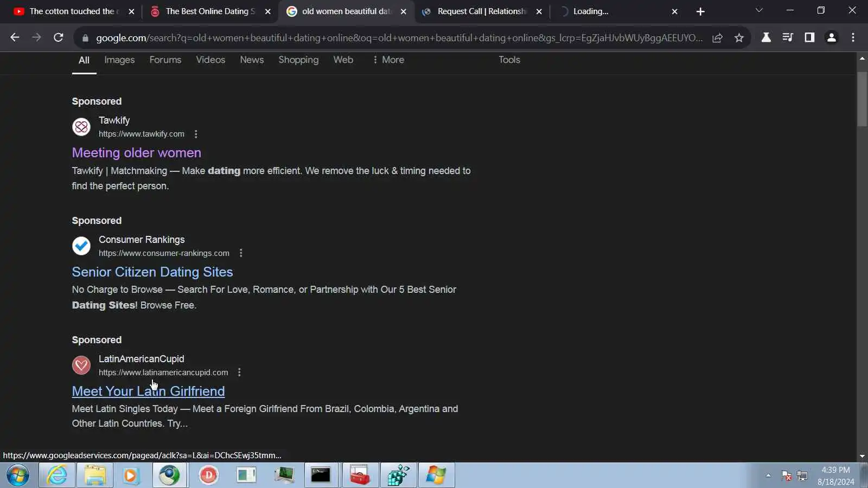Share this page using the share icon
Viewport: 868px width, 488px height.
(717, 37)
